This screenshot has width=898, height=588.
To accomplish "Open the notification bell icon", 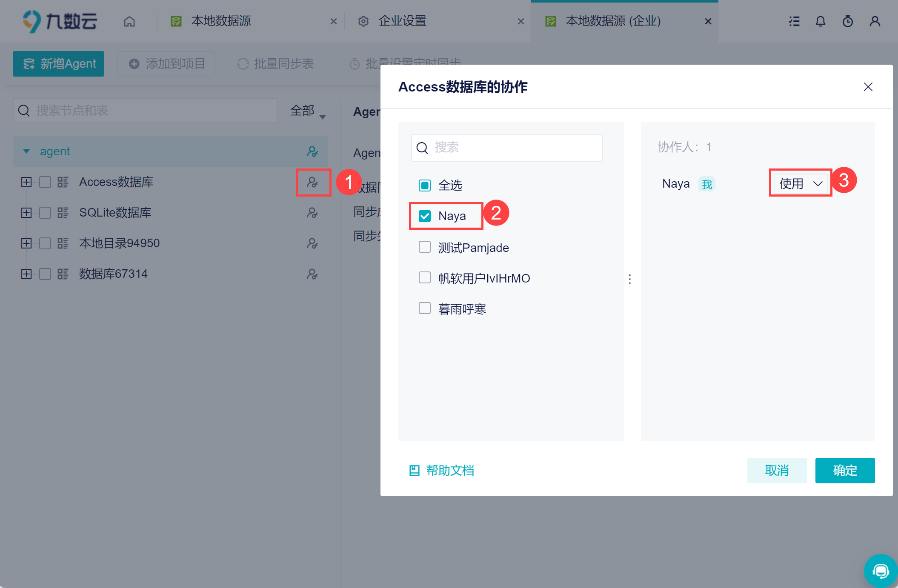I will tap(820, 21).
